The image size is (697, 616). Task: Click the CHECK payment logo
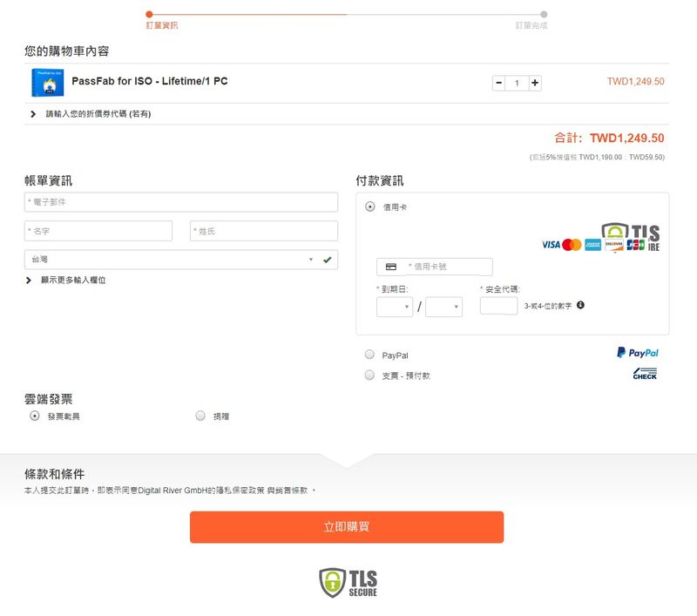coord(645,374)
